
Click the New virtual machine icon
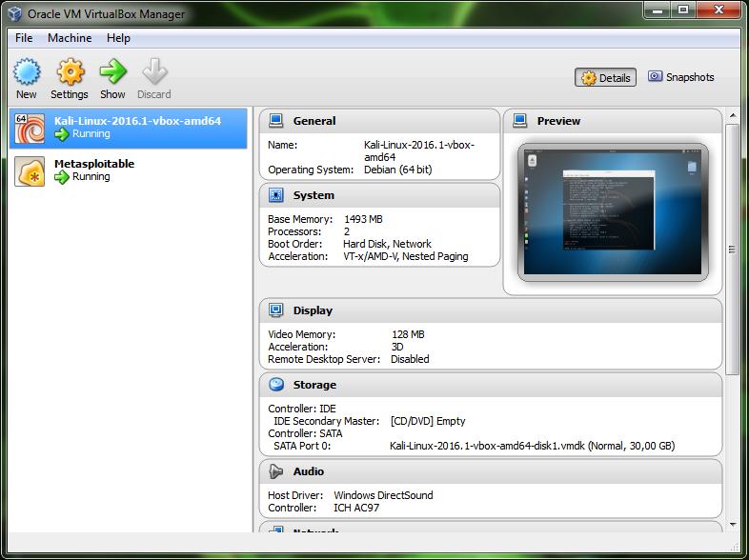point(27,71)
